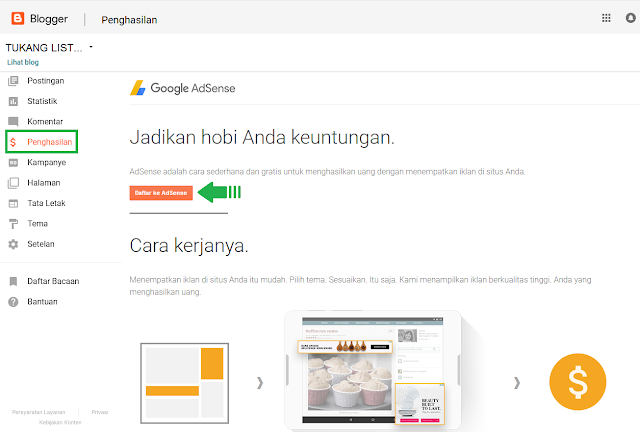Click the Penghasilan header title
This screenshot has width=640, height=432.
pyautogui.click(x=129, y=20)
